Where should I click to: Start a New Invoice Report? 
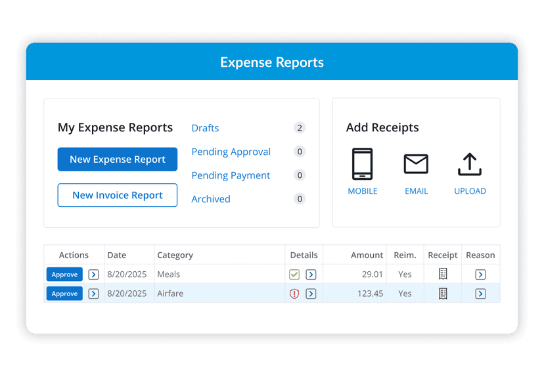(117, 195)
